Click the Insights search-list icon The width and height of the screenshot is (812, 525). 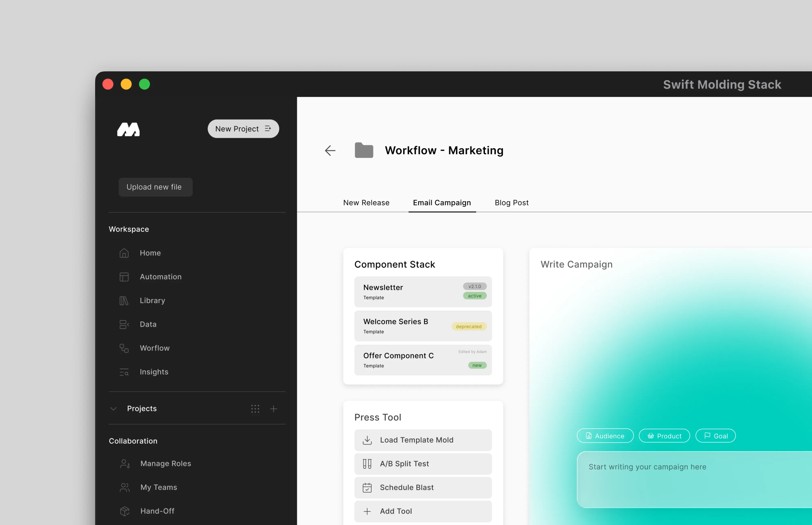coord(124,372)
